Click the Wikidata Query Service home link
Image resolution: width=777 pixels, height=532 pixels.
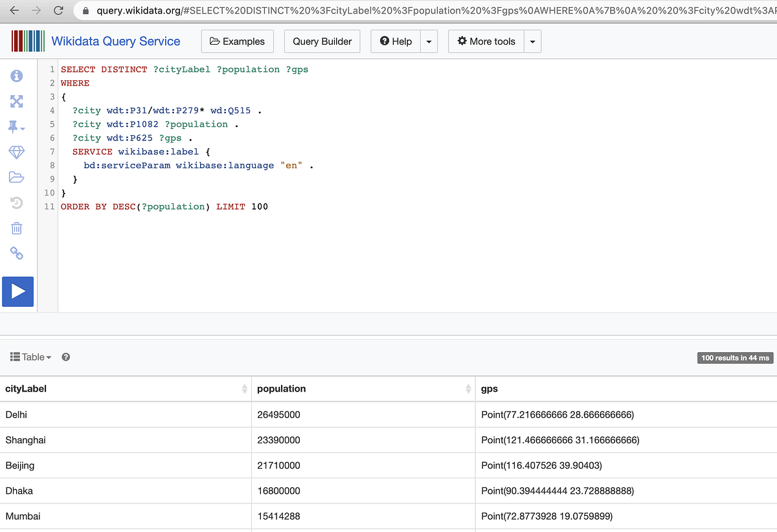[115, 41]
